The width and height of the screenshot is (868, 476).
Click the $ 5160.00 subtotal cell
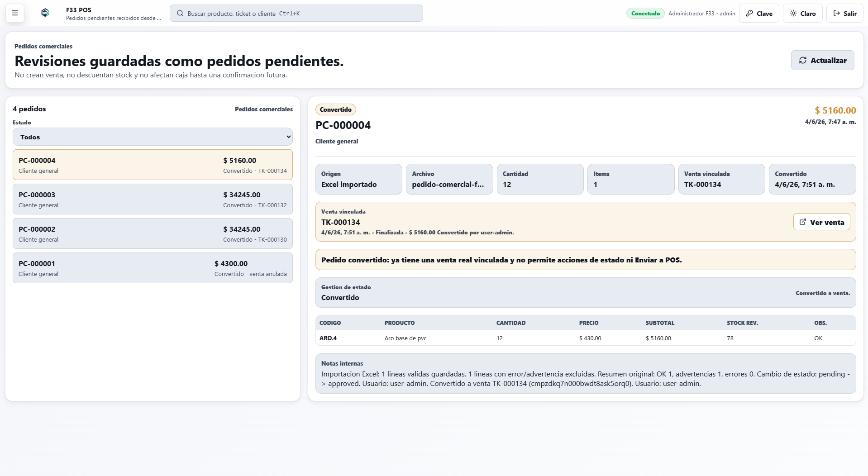pyautogui.click(x=658, y=338)
